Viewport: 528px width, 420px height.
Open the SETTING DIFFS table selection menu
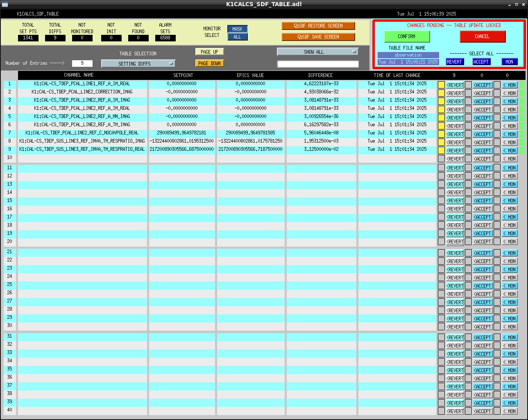tap(138, 64)
